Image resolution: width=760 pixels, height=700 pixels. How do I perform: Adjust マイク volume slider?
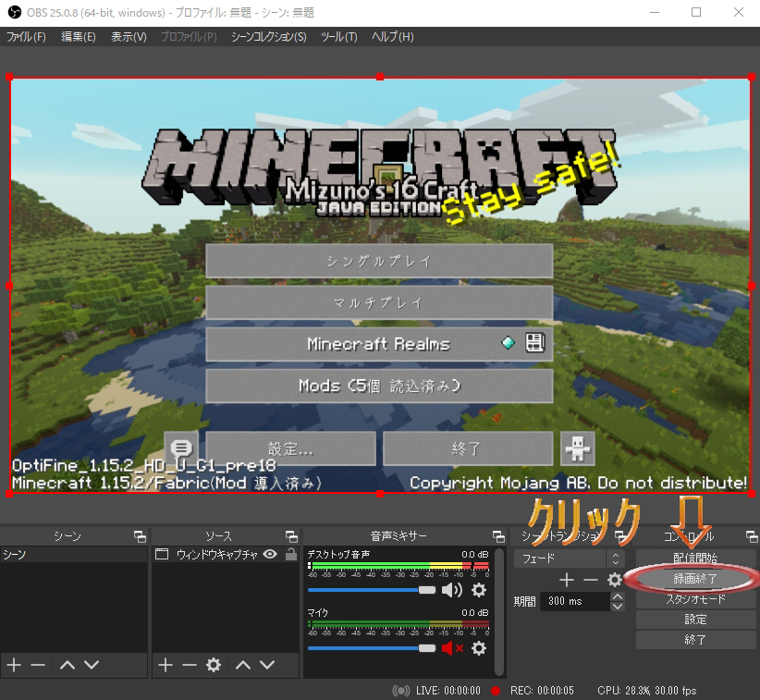pyautogui.click(x=372, y=648)
